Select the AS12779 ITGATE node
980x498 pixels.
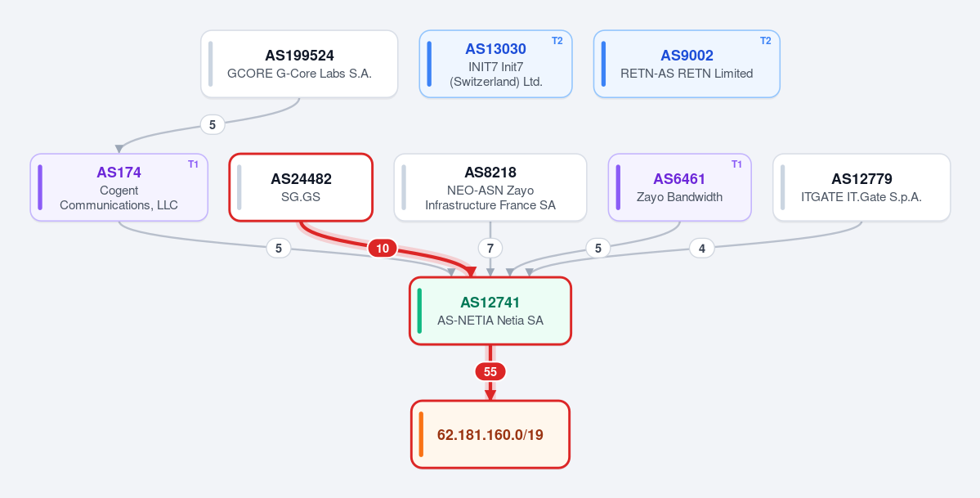861,188
